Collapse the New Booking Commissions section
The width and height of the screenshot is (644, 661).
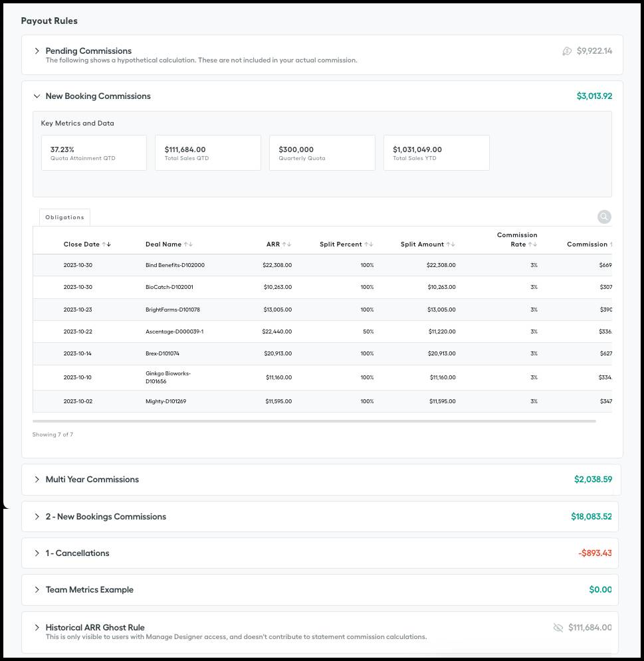[37, 96]
